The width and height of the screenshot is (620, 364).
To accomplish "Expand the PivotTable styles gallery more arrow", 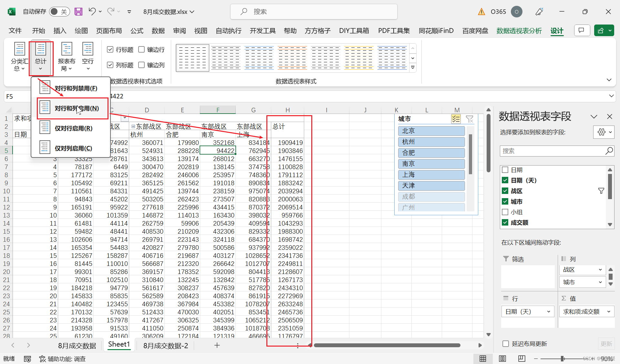I will [x=413, y=67].
